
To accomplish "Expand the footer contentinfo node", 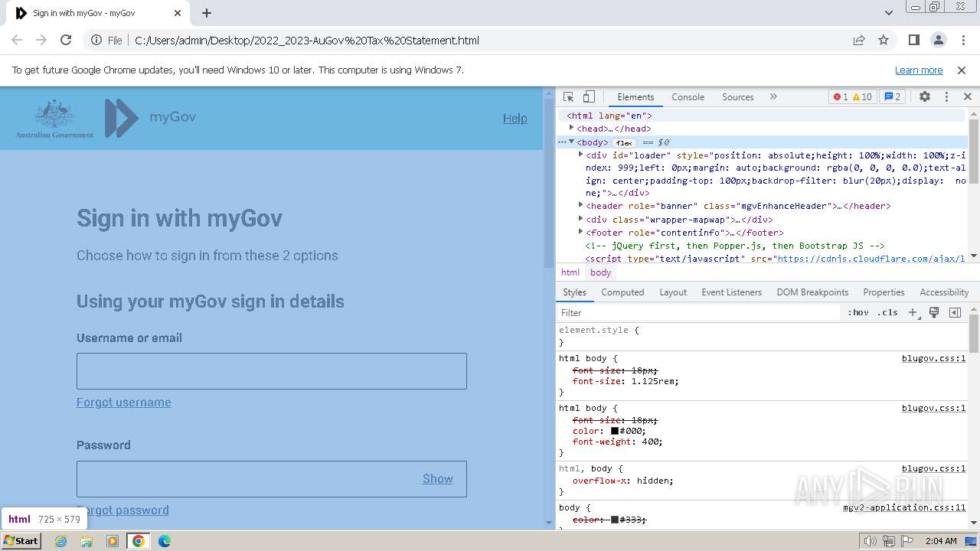I will coord(580,233).
